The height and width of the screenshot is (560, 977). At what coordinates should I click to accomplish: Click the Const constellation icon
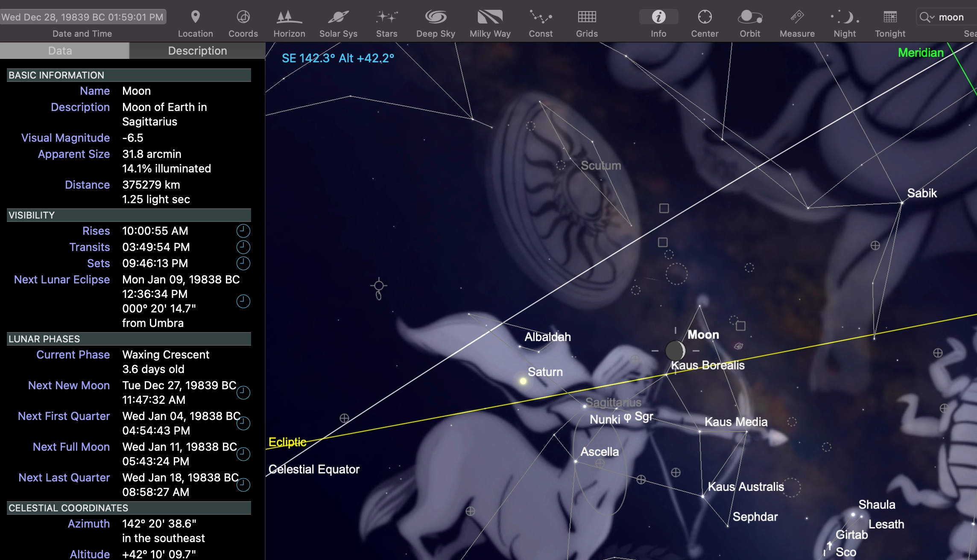tap(541, 17)
